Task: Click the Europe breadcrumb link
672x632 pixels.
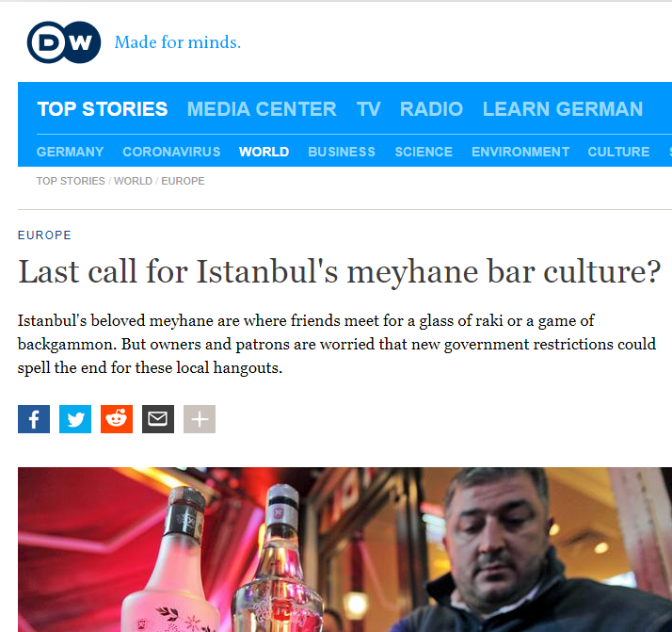Action: coord(183,181)
